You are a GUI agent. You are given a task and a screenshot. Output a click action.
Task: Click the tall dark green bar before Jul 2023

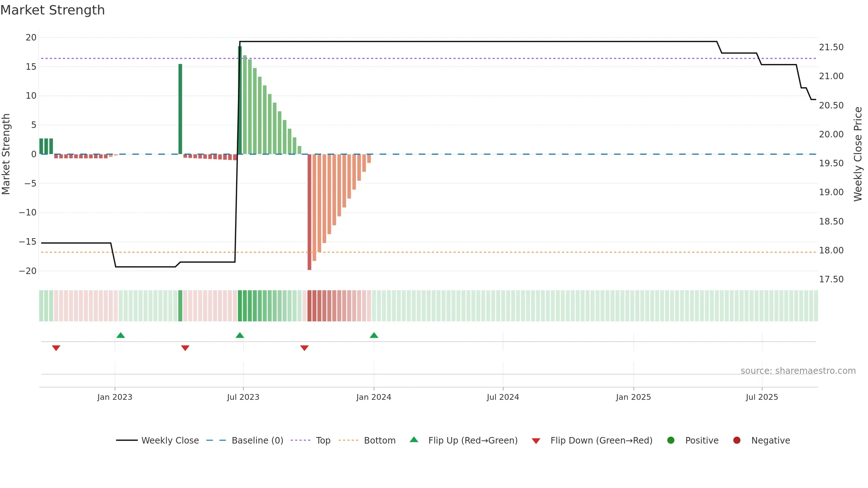[x=180, y=109]
